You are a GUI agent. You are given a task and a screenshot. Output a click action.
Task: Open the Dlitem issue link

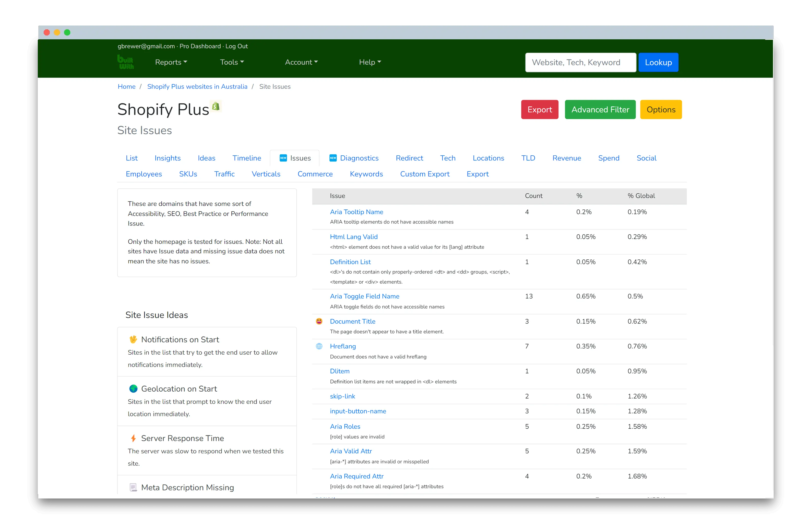[x=340, y=371]
